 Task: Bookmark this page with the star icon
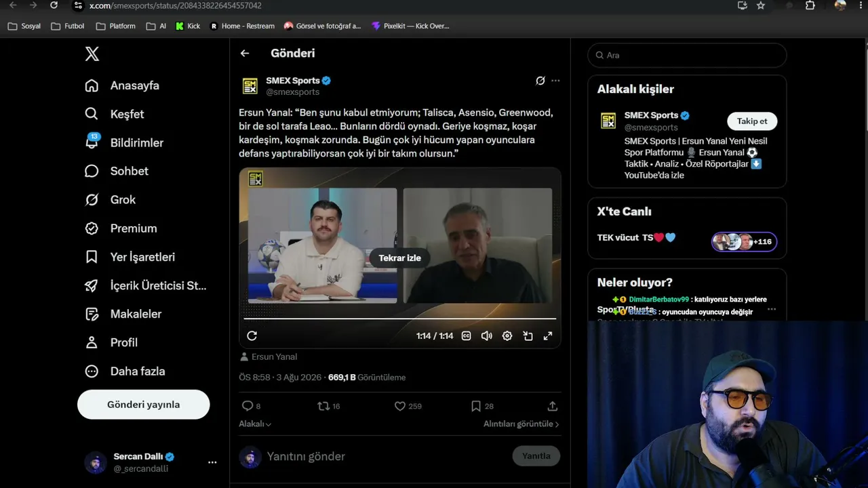tap(761, 5)
